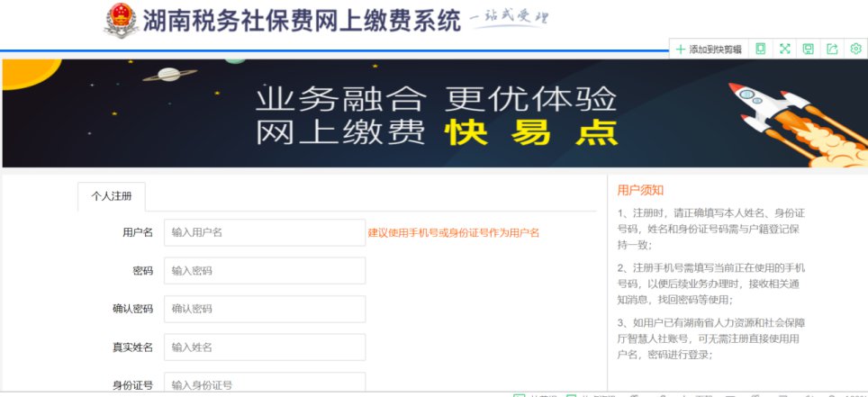
Task: Click the green plus icon for 添加到快剪辑
Action: click(x=680, y=50)
